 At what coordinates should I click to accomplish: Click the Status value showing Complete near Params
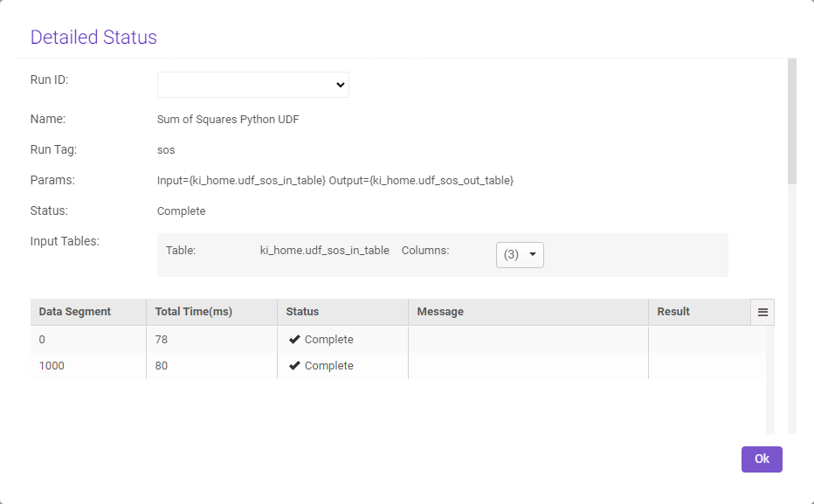tap(181, 211)
